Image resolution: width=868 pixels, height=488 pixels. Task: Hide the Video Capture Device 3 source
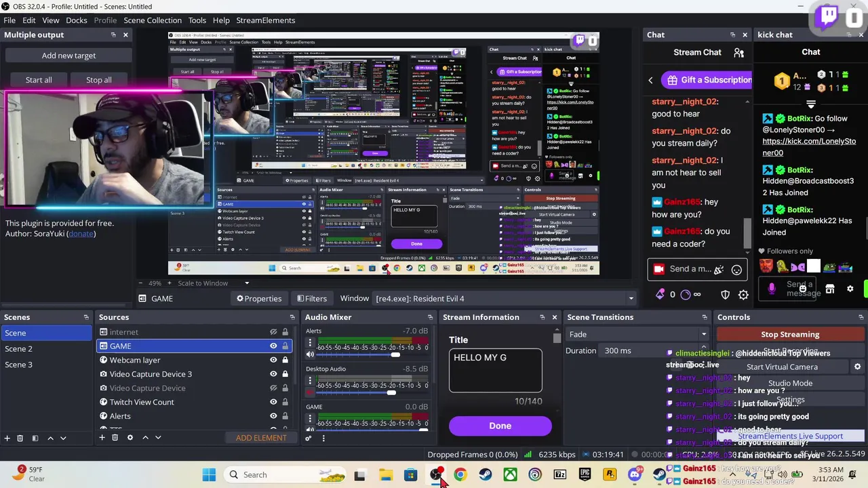point(273,374)
